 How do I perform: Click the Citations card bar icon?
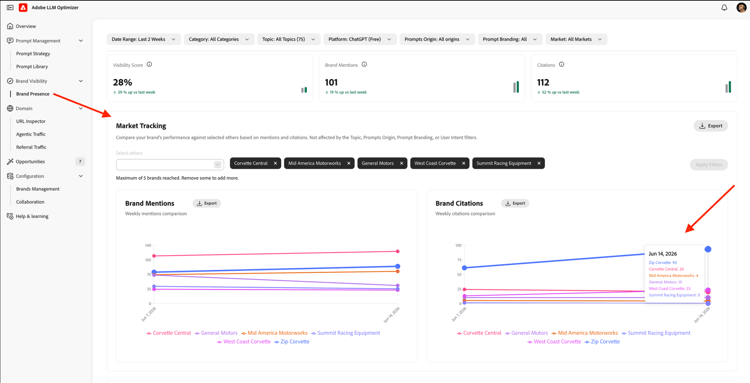[728, 87]
